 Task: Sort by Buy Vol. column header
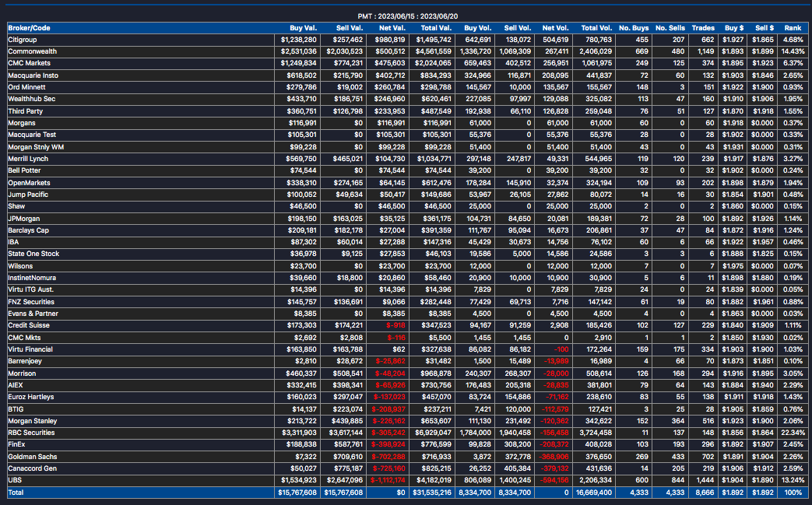(477, 28)
